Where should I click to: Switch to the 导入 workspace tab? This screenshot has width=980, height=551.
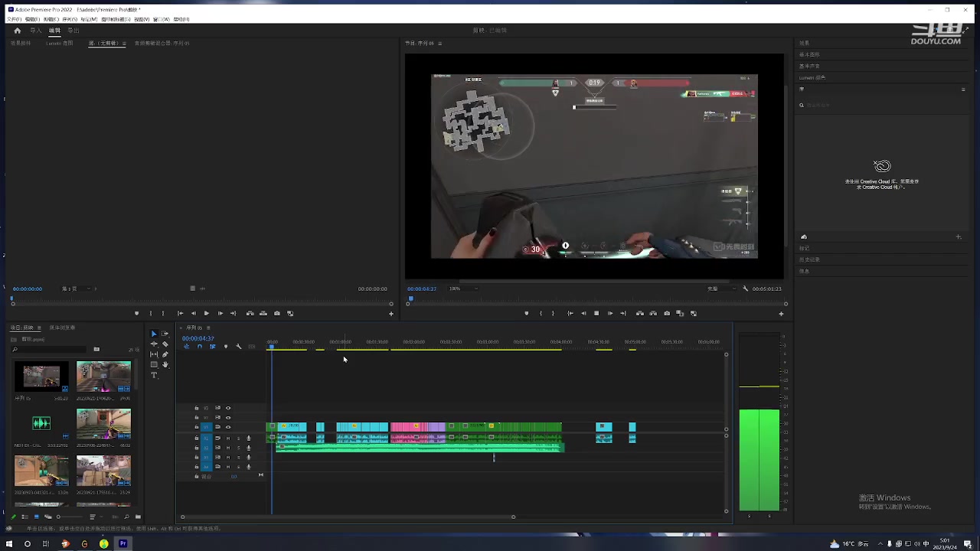[36, 31]
